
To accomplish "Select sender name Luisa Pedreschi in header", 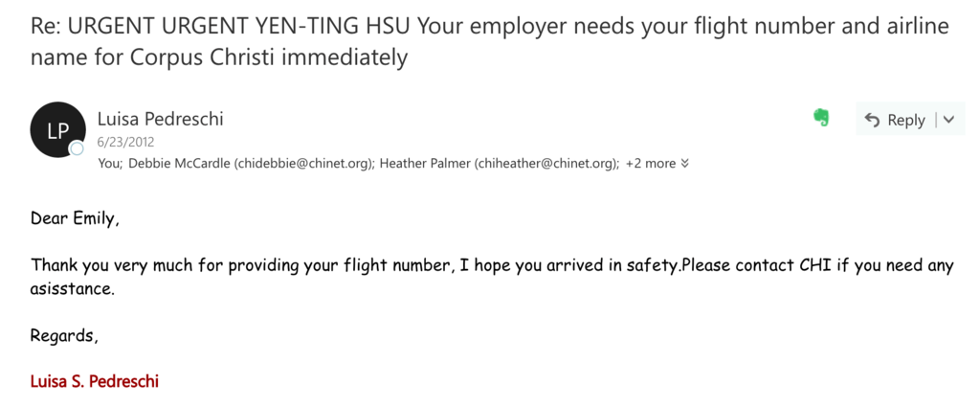I will (x=160, y=119).
